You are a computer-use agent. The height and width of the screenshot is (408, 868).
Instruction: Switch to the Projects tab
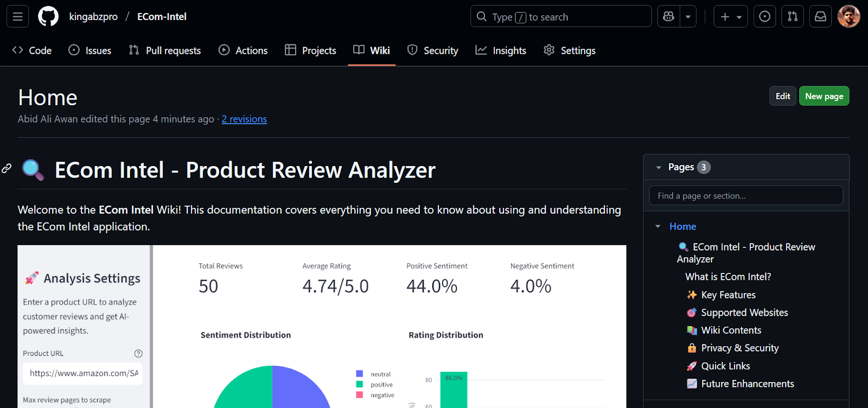click(x=311, y=50)
